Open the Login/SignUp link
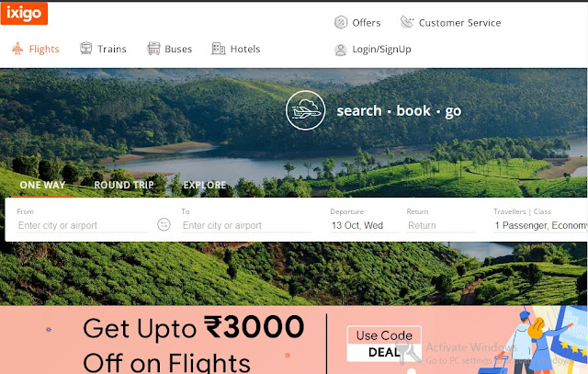This screenshot has height=374, width=588. tap(381, 49)
